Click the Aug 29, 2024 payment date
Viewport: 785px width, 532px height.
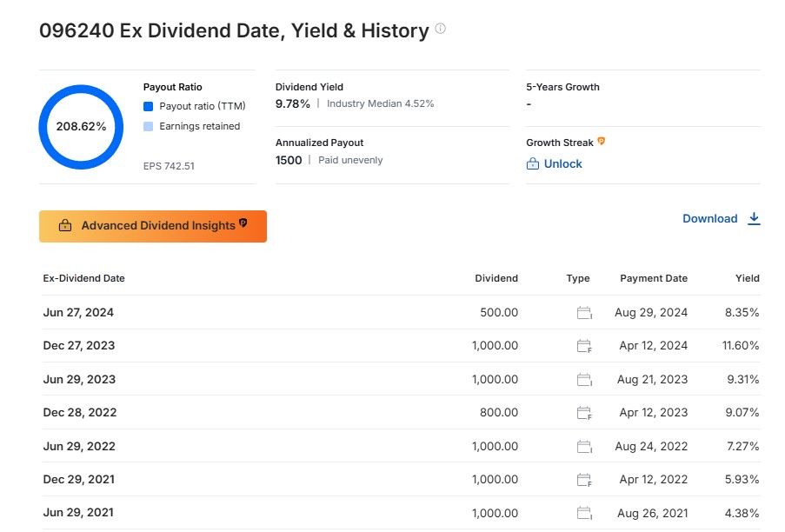coord(651,312)
